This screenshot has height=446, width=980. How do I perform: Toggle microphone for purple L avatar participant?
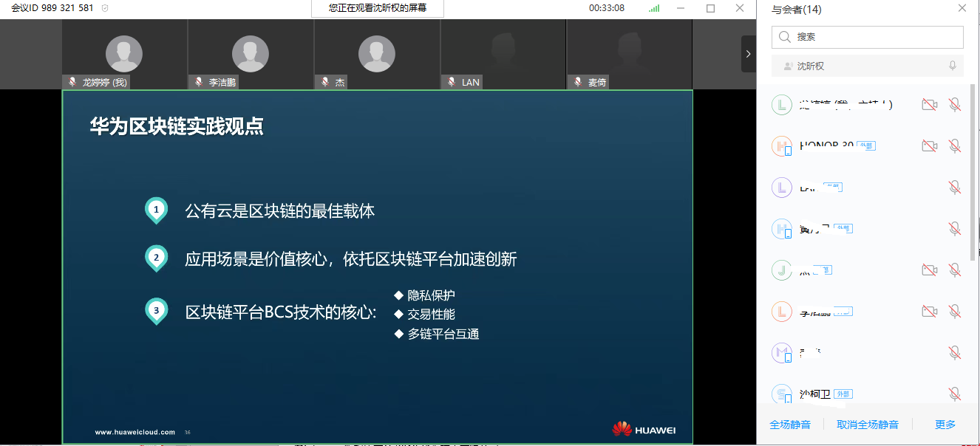click(x=955, y=188)
